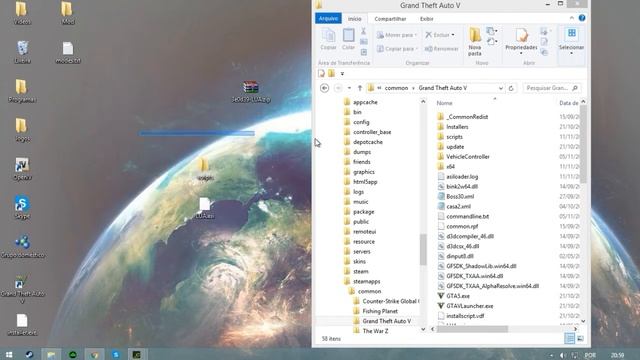Click the Skype taskbar icon
The image size is (640, 360).
click(116, 355)
